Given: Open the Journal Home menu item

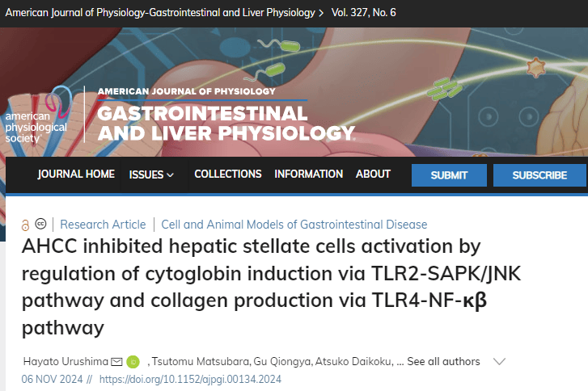Looking at the screenshot, I should click(x=76, y=174).
